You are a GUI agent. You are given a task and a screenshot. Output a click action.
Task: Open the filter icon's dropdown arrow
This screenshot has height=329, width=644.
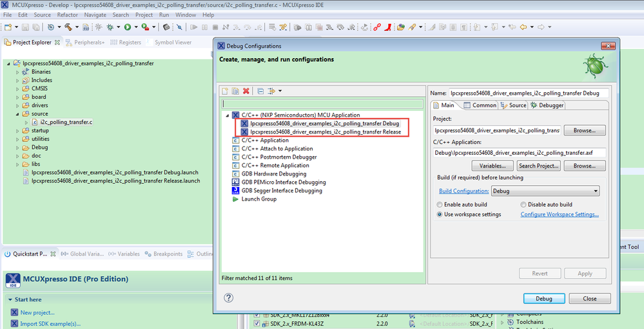tap(280, 91)
